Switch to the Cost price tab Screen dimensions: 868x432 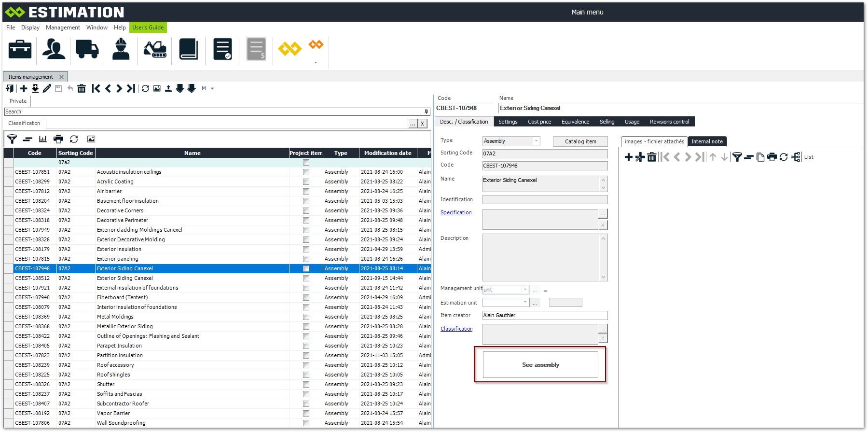point(539,122)
